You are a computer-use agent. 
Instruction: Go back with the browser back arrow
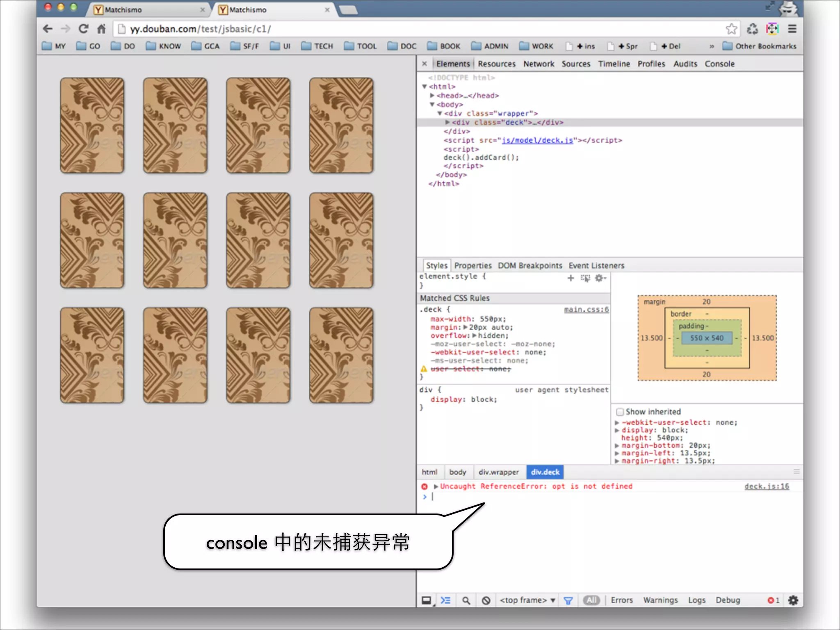click(x=48, y=29)
